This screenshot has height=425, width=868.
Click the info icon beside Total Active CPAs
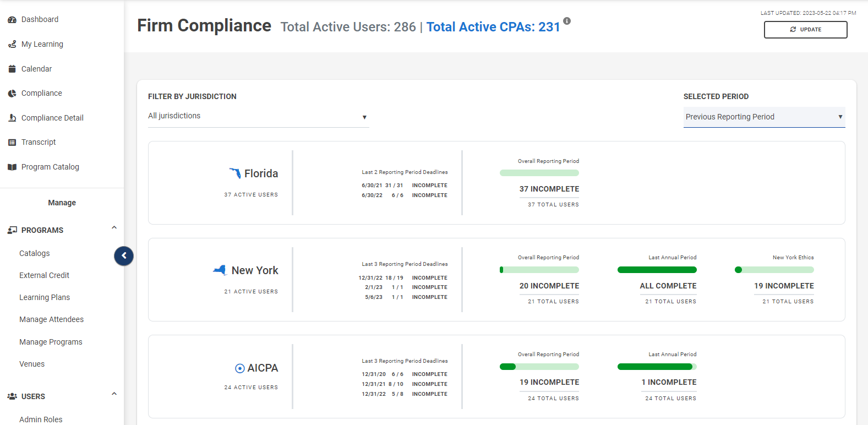tap(567, 21)
